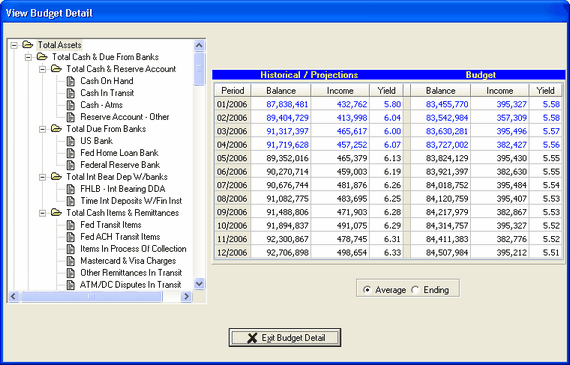Click the tree's horizontal scrollbar thumb

click(x=91, y=296)
